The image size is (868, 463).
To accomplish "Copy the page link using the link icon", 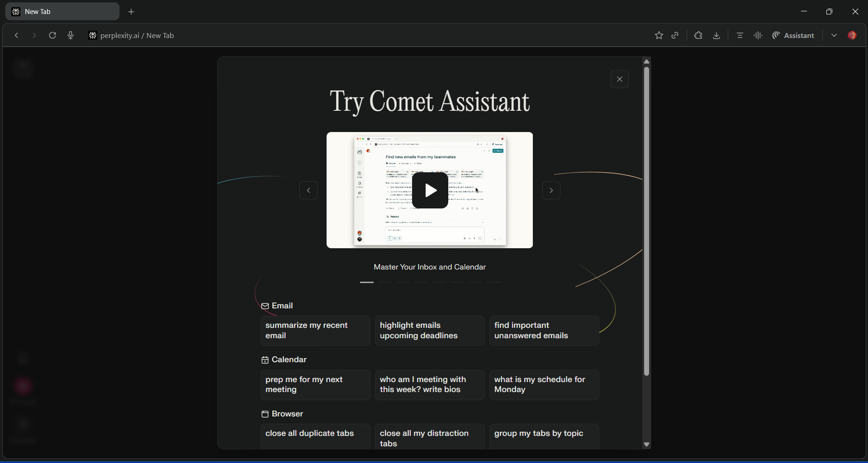I will (x=675, y=35).
